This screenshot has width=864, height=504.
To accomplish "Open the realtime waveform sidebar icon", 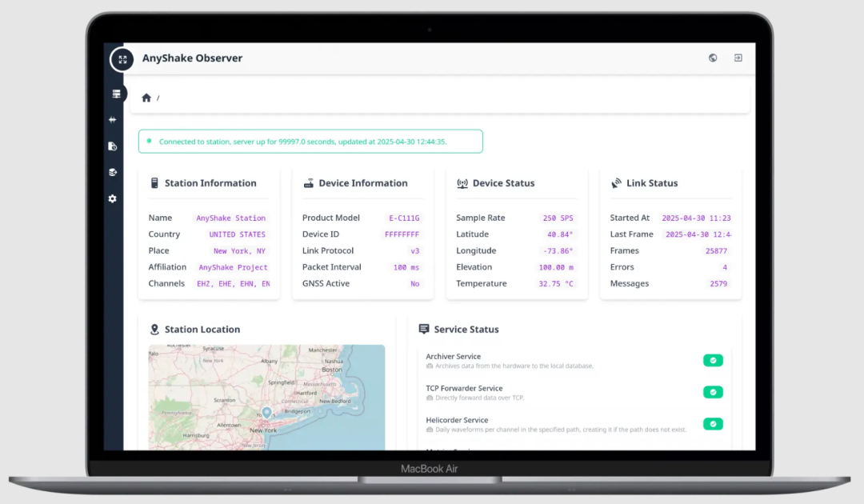I will 113,119.
